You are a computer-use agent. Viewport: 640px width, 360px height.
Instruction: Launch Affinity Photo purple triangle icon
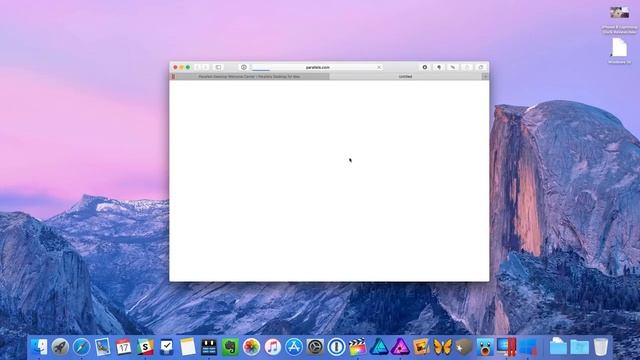pos(400,347)
